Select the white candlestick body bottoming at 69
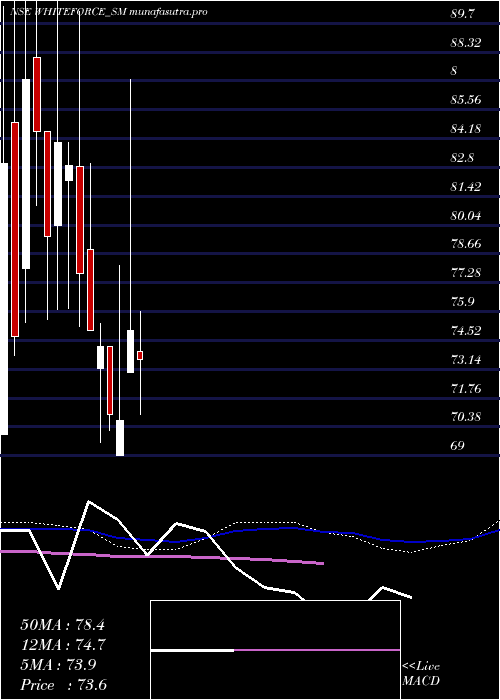The width and height of the screenshot is (500, 700). [x=120, y=438]
